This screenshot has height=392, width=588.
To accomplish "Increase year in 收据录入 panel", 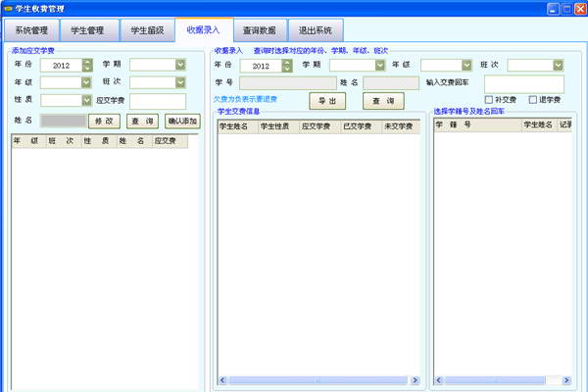I will pyautogui.click(x=287, y=63).
